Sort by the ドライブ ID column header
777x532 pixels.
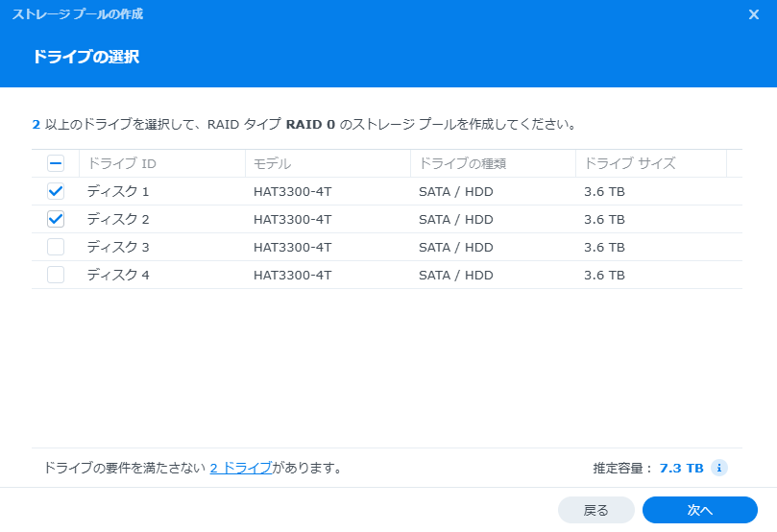pos(122,163)
